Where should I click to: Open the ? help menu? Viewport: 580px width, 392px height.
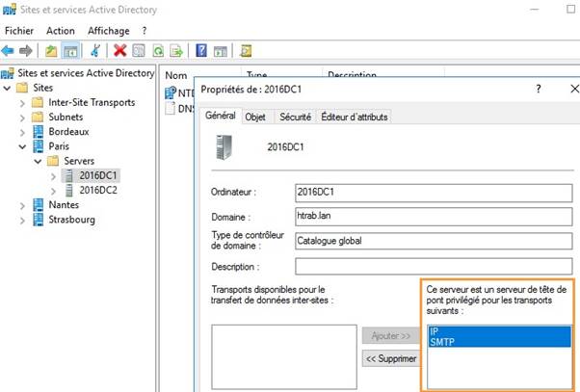[144, 31]
